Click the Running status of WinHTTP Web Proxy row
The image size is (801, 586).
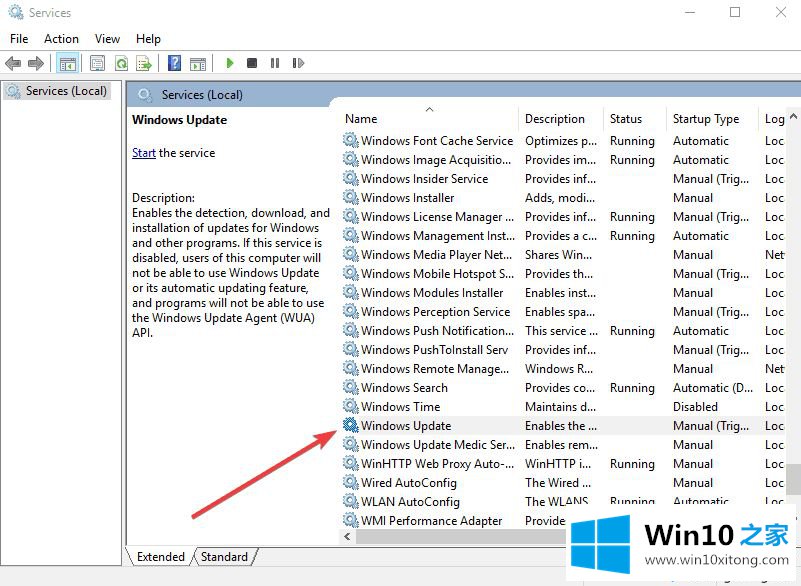632,463
